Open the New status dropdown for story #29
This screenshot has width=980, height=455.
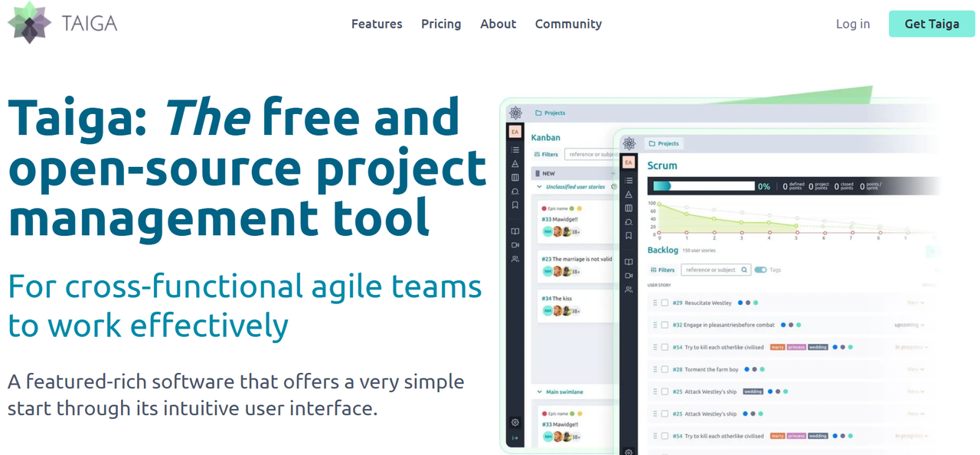pyautogui.click(x=916, y=303)
